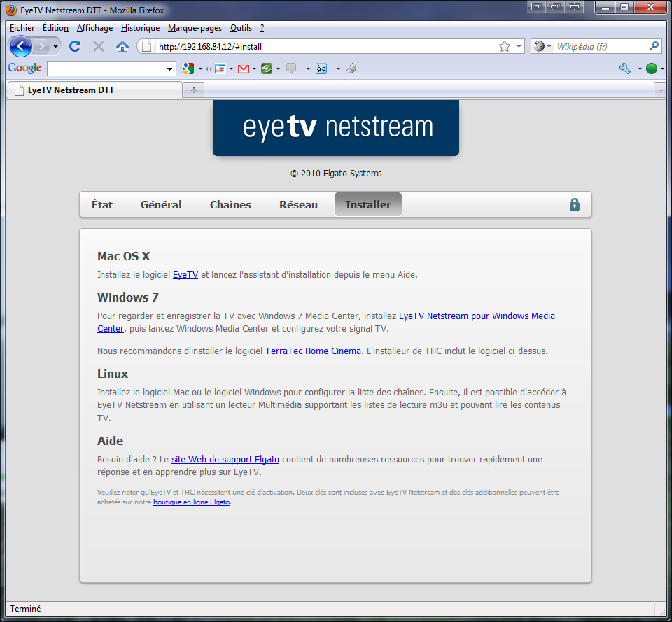Viewport: 672px width, 622px height.
Task: Click the translate icon in Google toolbar
Action: pyautogui.click(x=321, y=69)
